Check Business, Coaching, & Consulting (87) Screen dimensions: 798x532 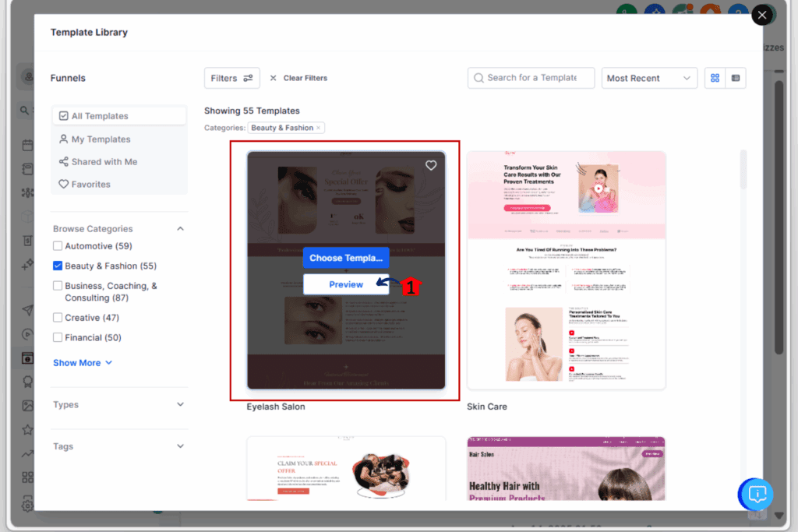(x=58, y=285)
